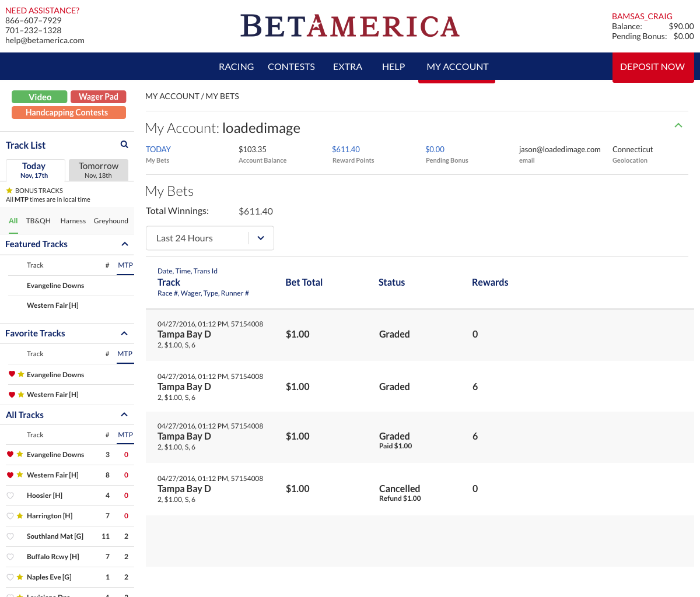Click the bonus star next to Naples Eve [G]
The width and height of the screenshot is (700, 597).
[20, 577]
